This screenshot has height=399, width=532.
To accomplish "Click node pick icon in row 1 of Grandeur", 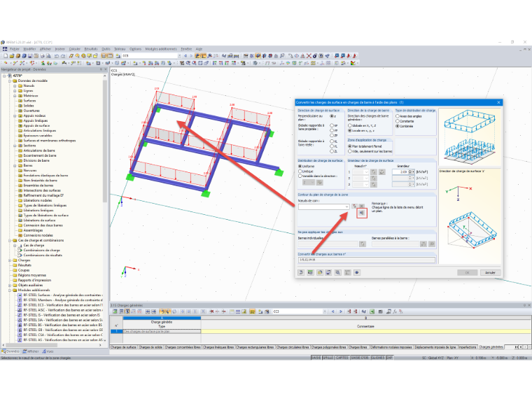I will coord(374,172).
